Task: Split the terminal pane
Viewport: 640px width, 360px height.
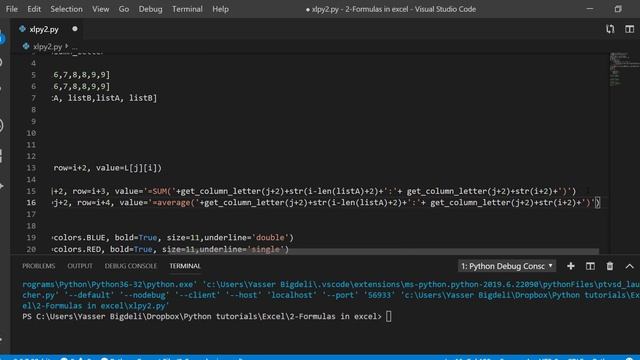Action: [590, 266]
